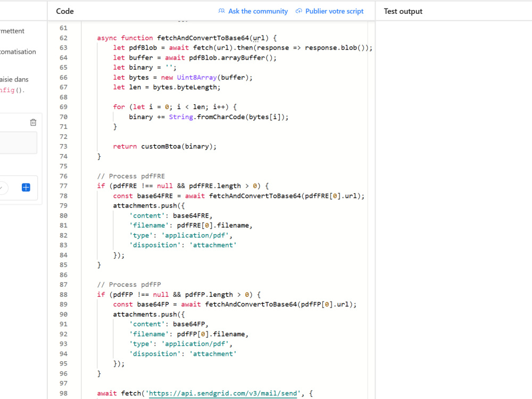The width and height of the screenshot is (532, 399).
Task: Place cursor on fetchAndConvertToBase64 function name
Action: (x=203, y=38)
